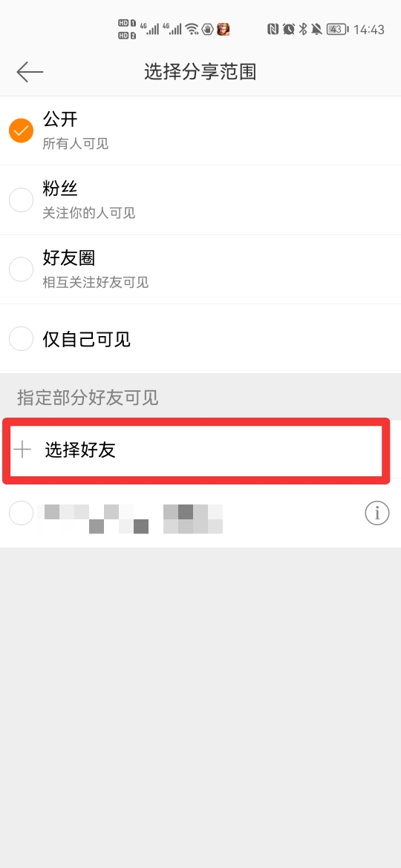Select the blurred friend group radio button
Screen dimensions: 401x868
pyautogui.click(x=21, y=513)
